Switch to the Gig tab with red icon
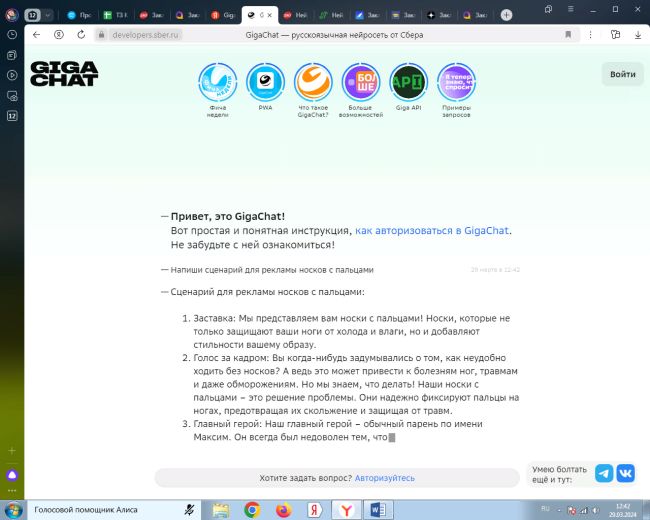Screen dimensions: 650x520 pos(223,15)
